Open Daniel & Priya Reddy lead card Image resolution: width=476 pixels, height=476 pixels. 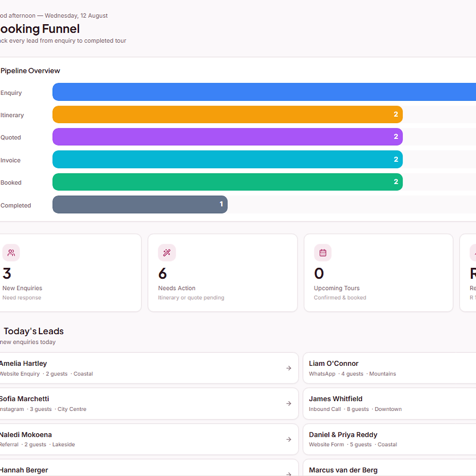(390, 439)
